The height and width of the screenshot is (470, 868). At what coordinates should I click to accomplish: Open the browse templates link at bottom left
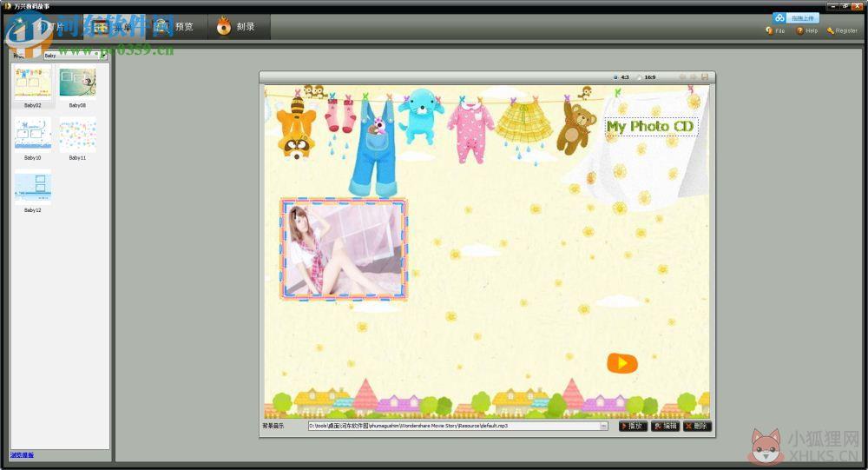23,455
